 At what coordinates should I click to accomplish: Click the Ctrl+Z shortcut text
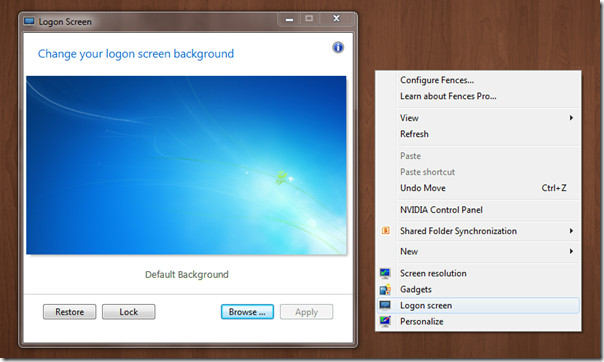(554, 188)
